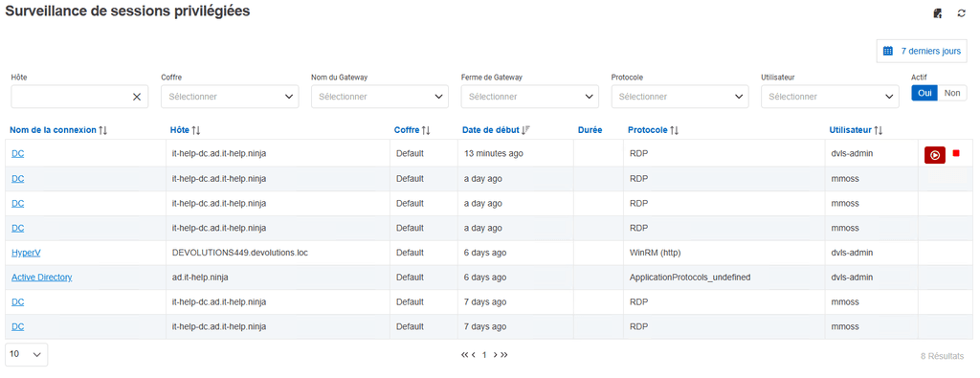Open the Nom du Gateway dropdown
Viewport: 980px width, 378px height.
380,97
